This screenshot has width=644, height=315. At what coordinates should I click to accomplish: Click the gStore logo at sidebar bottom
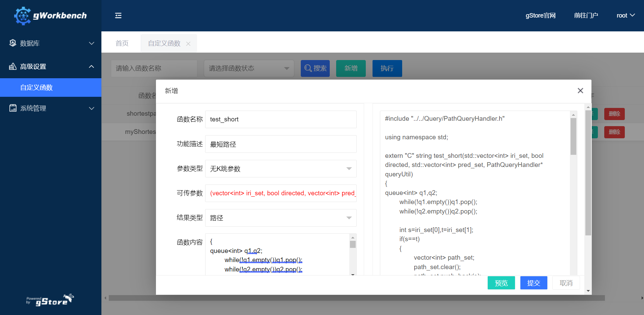(51, 300)
